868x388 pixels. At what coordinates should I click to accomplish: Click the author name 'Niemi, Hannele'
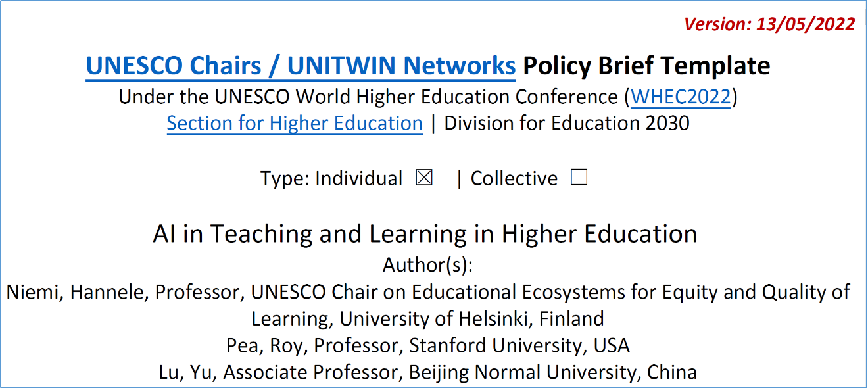click(76, 292)
